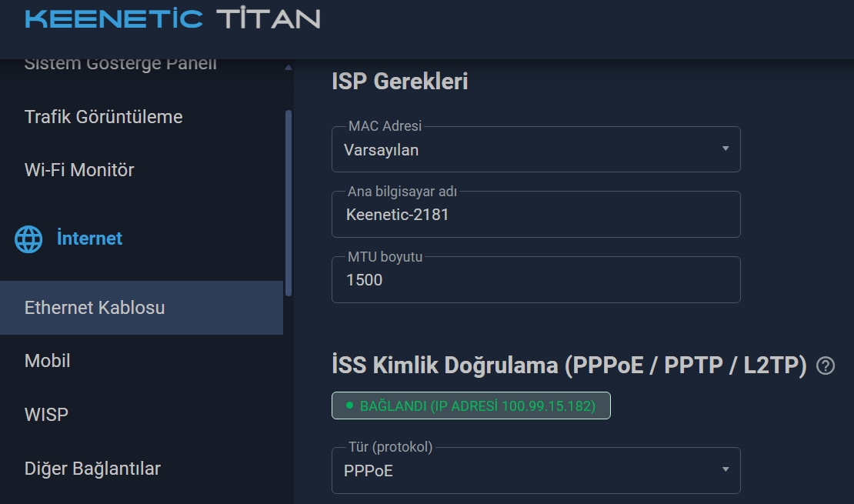Viewport: 854px width, 504px height.
Task: Click the Keenetic Titan logo
Action: 172,19
